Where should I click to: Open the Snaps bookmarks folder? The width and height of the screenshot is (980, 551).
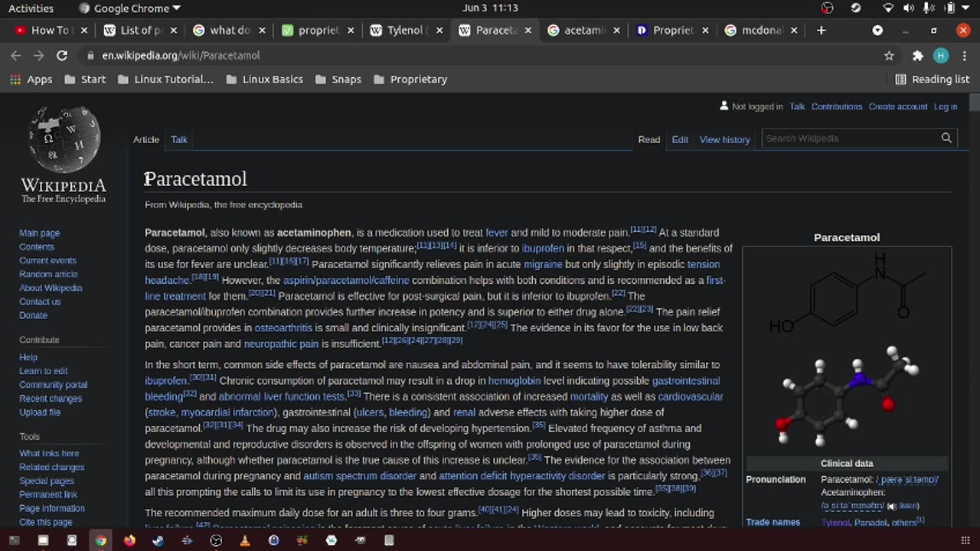338,79
